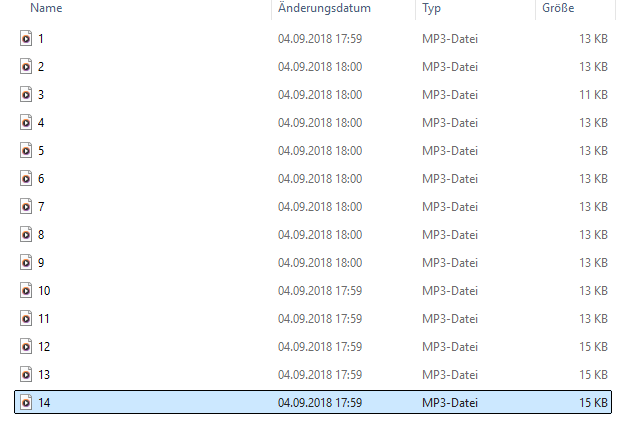Click the audio icon next to file 5
The height and width of the screenshot is (427, 621).
click(x=26, y=151)
